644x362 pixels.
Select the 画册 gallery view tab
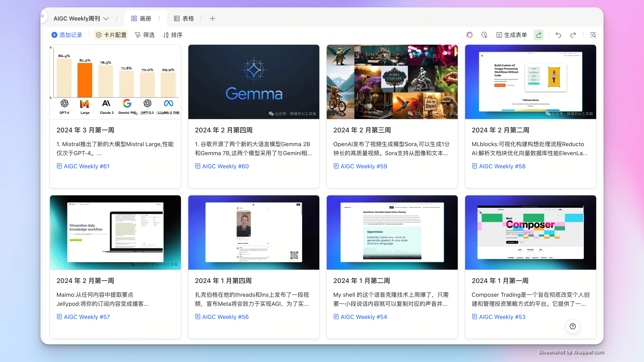[x=141, y=18]
